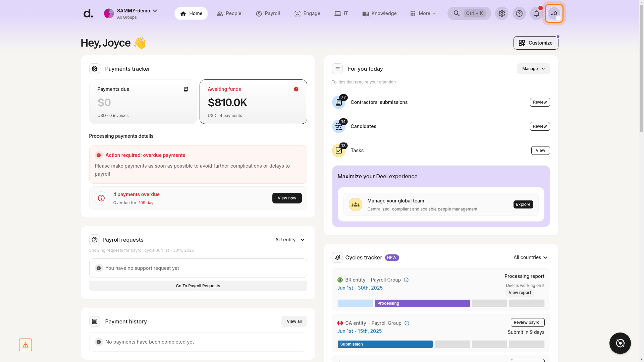
Task: Click the Customize dashboard button
Action: 536,43
